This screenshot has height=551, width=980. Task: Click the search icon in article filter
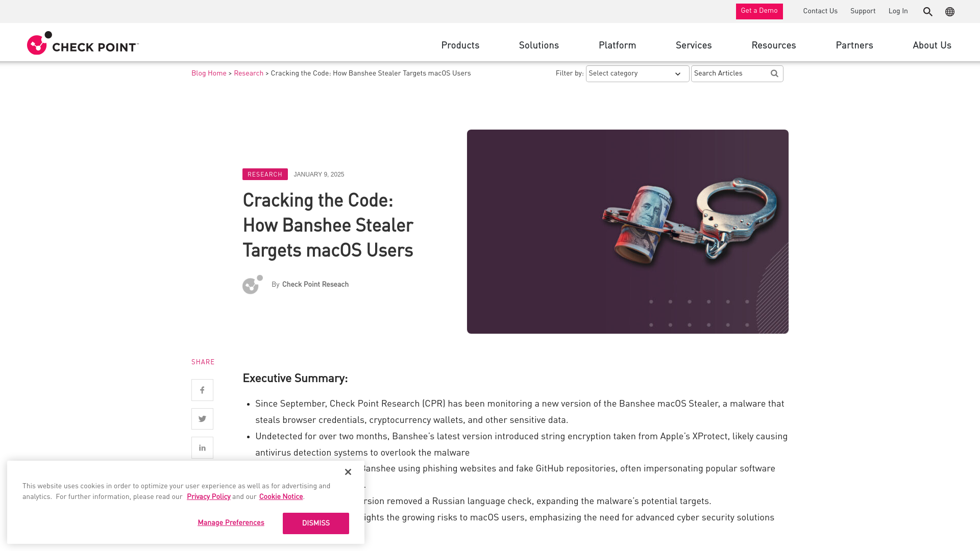coord(774,73)
